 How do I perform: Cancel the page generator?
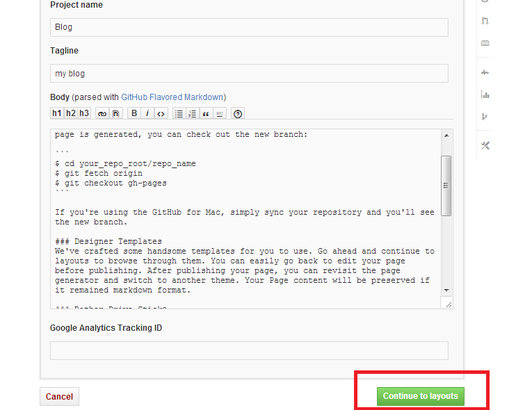[59, 397]
